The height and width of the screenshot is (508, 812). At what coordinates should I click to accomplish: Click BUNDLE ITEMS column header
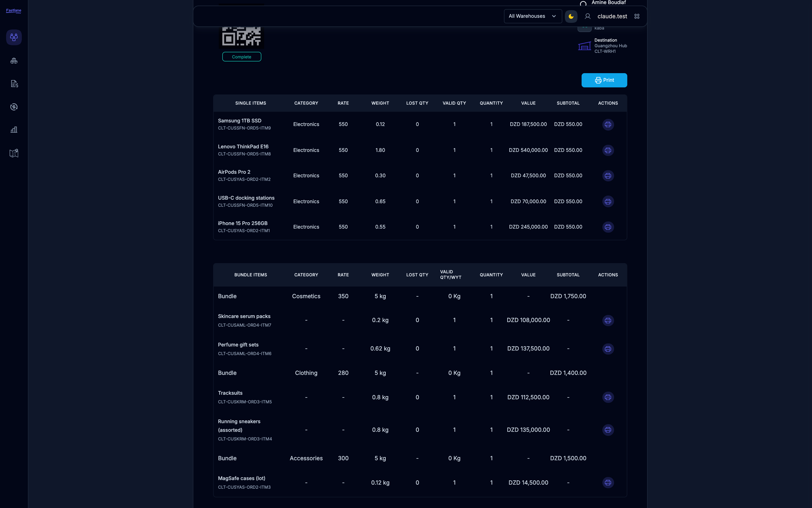250,275
